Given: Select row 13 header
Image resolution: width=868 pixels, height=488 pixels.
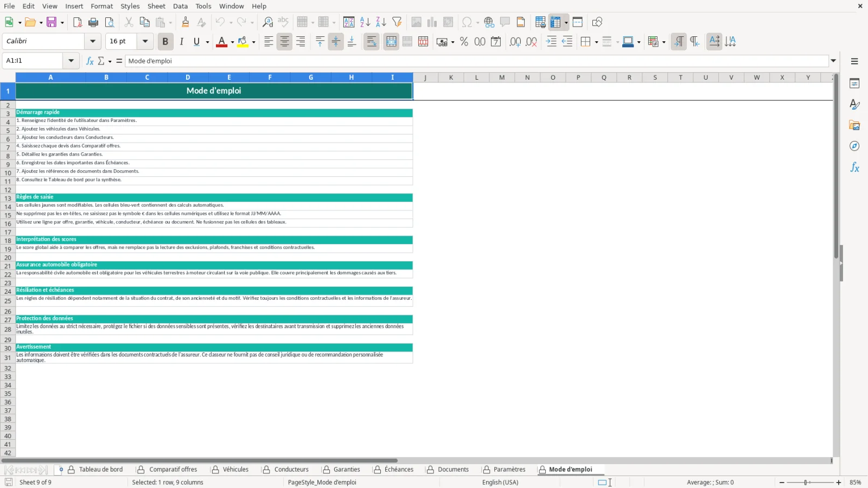Looking at the screenshot, I should point(8,198).
